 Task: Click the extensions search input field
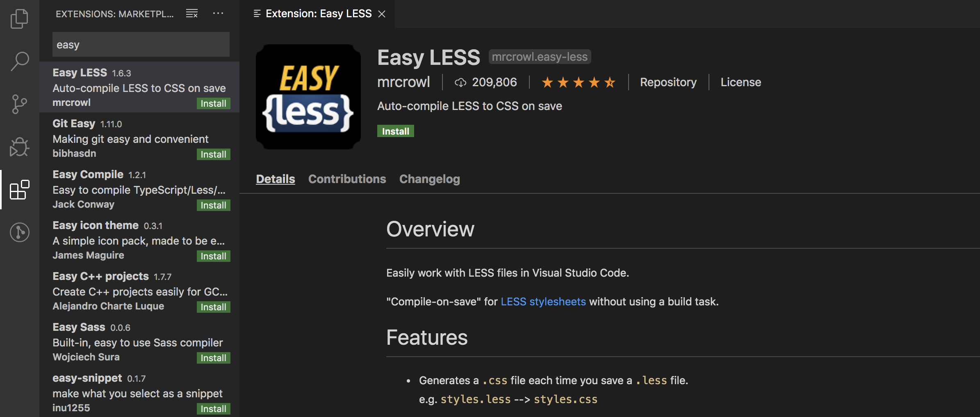[x=141, y=44]
